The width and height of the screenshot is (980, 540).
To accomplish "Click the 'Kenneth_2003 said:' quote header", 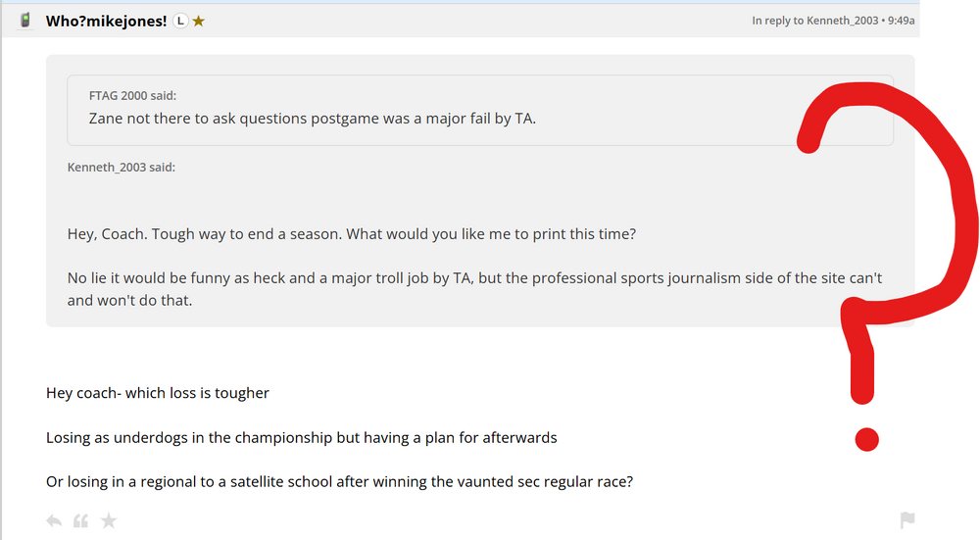I will click(x=121, y=167).
